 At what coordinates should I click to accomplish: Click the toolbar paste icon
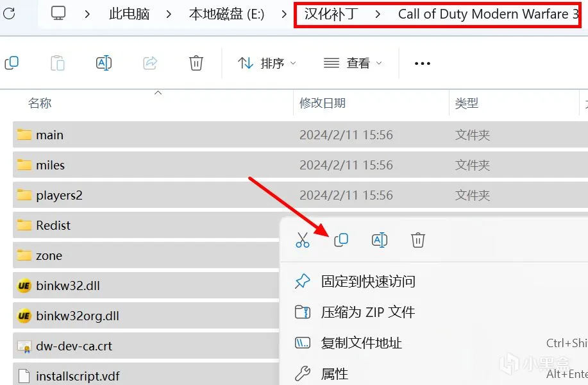click(x=57, y=63)
